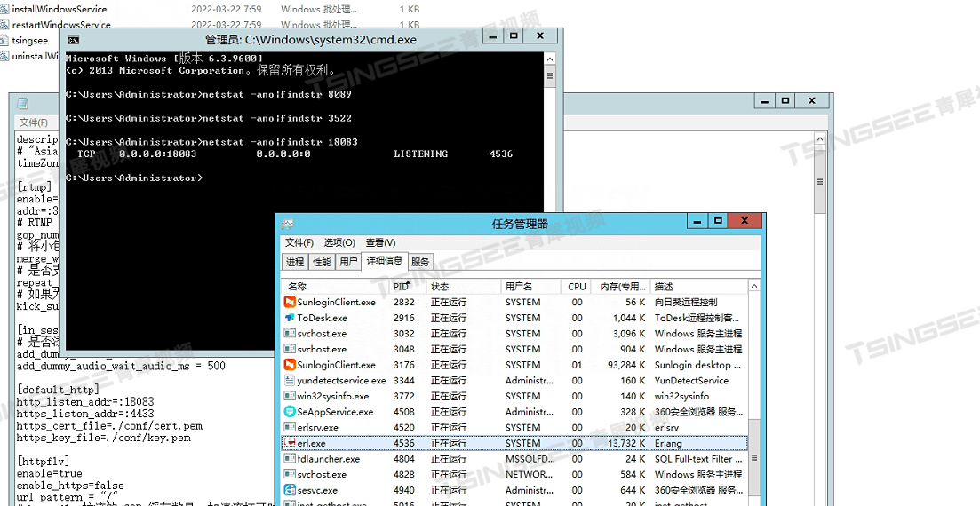Viewport: 980px width, 506px height.
Task: Click the SunloginClient.exe icon with PID 3176
Action: pyautogui.click(x=290, y=365)
